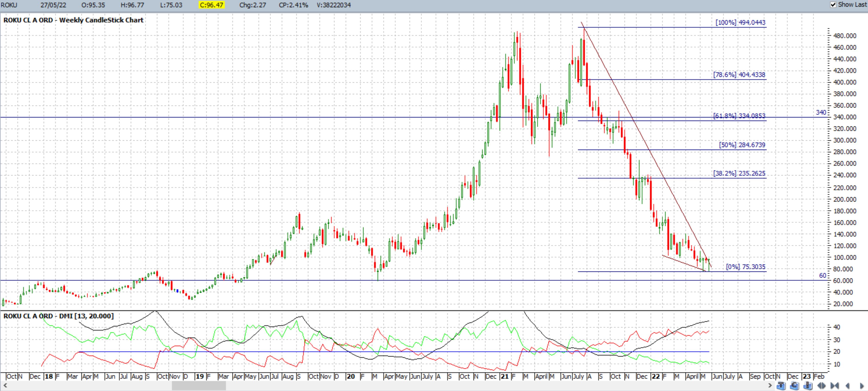
Task: Expand the chart time scale with outward arrows
Action: pyautogui.click(x=822, y=386)
